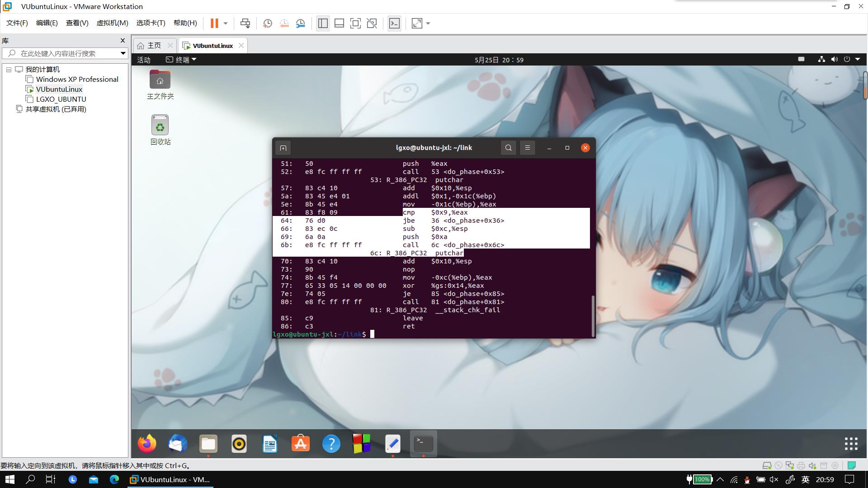Launch Firefox from the dock
The height and width of the screenshot is (488, 868).
pos(147,444)
